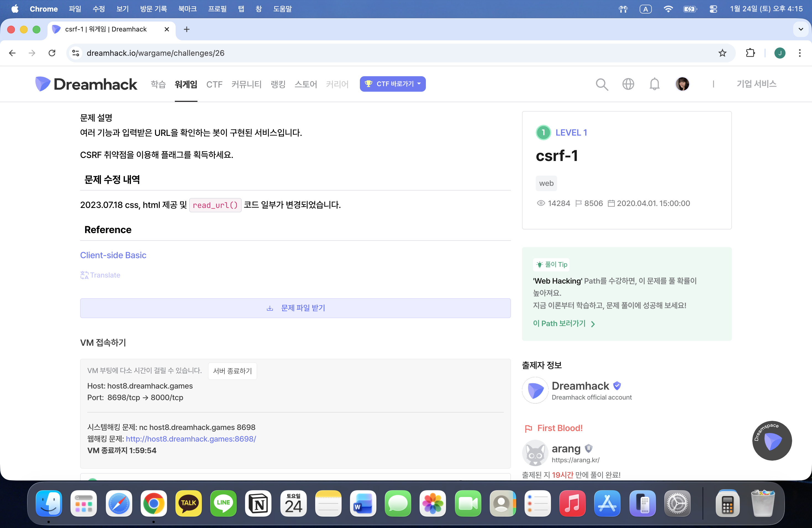Open Chrome extensions puzzle icon

tap(750, 53)
